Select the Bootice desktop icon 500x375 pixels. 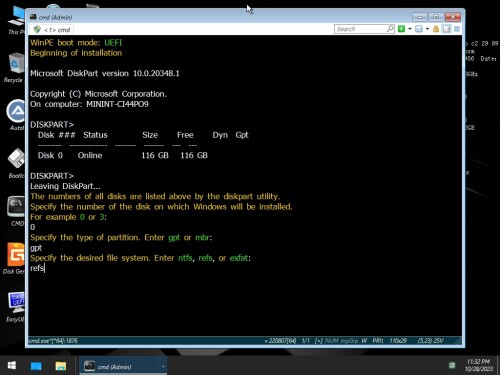[x=16, y=163]
